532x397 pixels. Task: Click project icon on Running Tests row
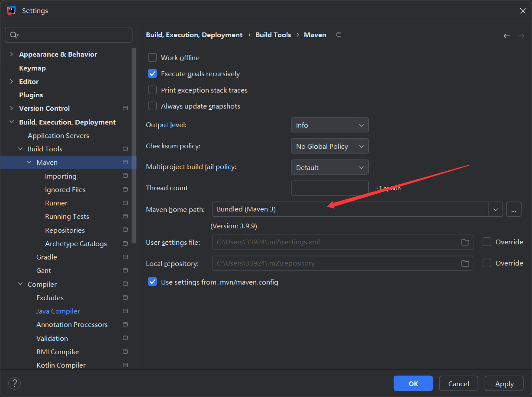(126, 216)
